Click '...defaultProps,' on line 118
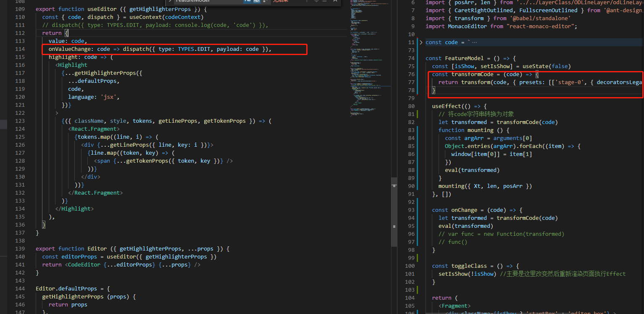The width and height of the screenshot is (644, 314). tap(94, 81)
